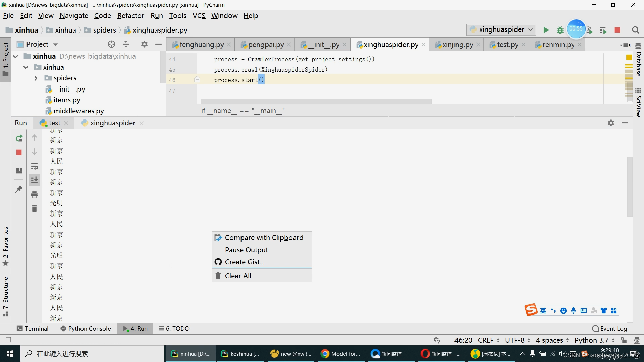Open the CRLF line separator selector
The image size is (644, 362).
(488, 340)
